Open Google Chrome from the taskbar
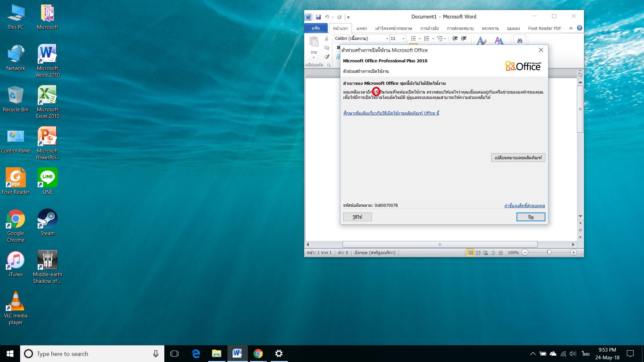The height and width of the screenshot is (362, 644). tap(258, 354)
